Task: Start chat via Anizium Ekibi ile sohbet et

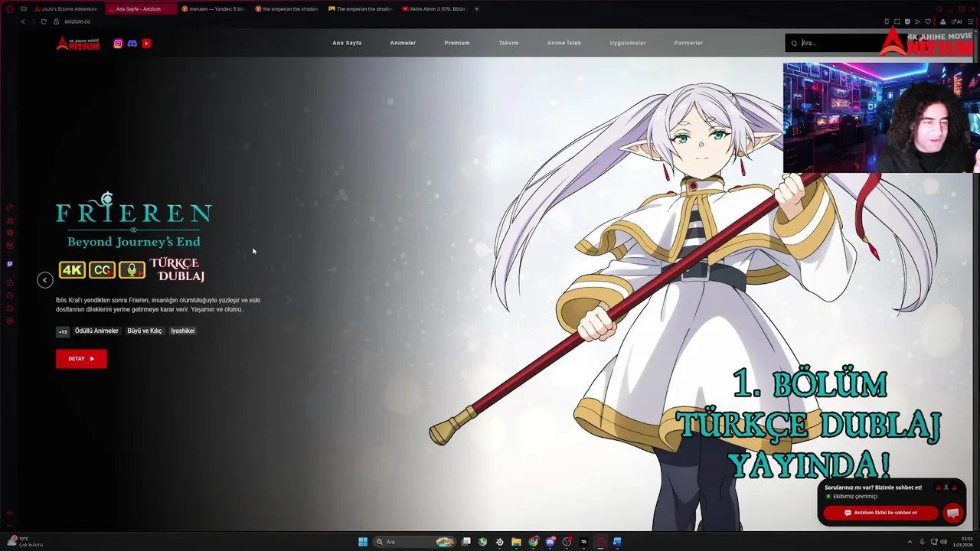Action: [x=880, y=513]
